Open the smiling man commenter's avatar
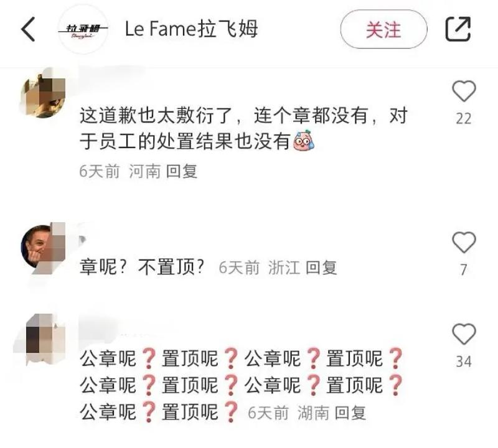The height and width of the screenshot is (448, 498). pos(43,246)
